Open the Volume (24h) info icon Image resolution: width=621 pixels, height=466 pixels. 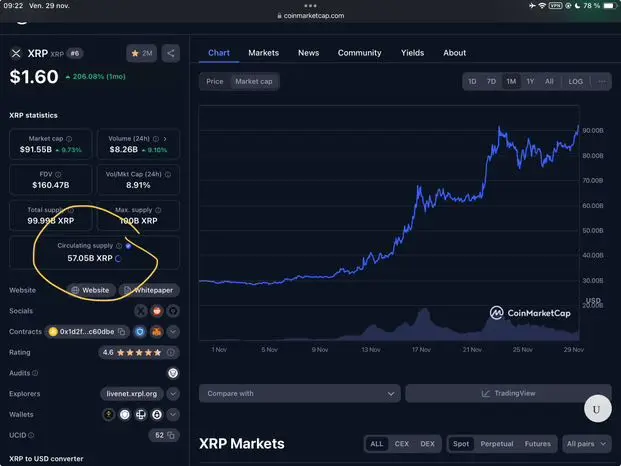(x=156, y=139)
